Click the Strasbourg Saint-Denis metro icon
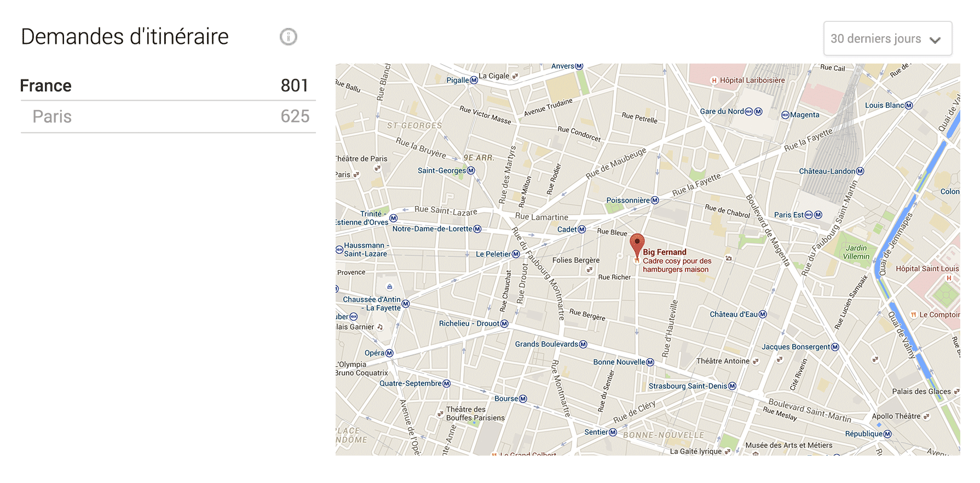Viewport: 980px width, 483px height. click(x=733, y=386)
